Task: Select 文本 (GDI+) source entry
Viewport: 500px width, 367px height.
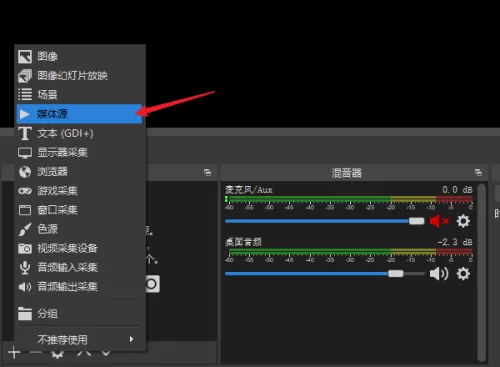Action: point(80,133)
